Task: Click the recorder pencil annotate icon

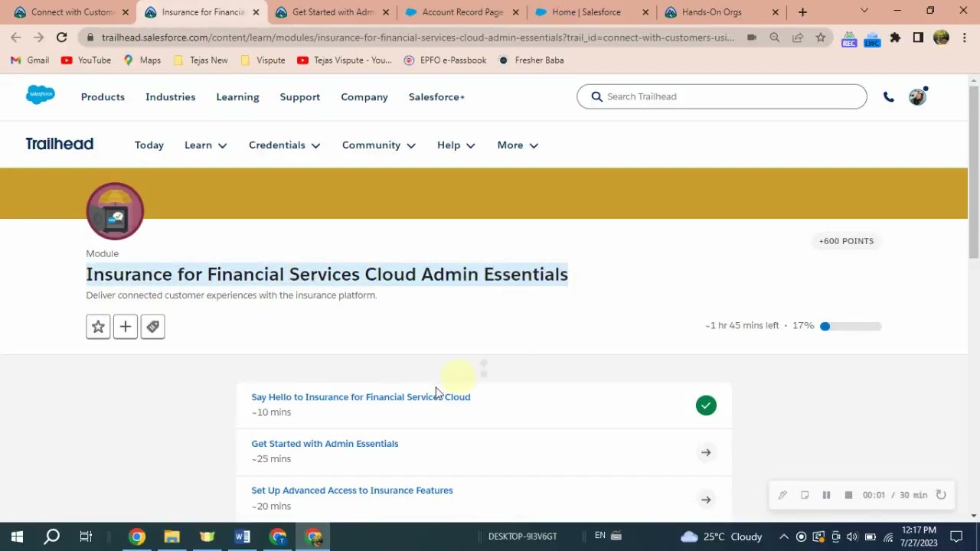Action: 782,495
